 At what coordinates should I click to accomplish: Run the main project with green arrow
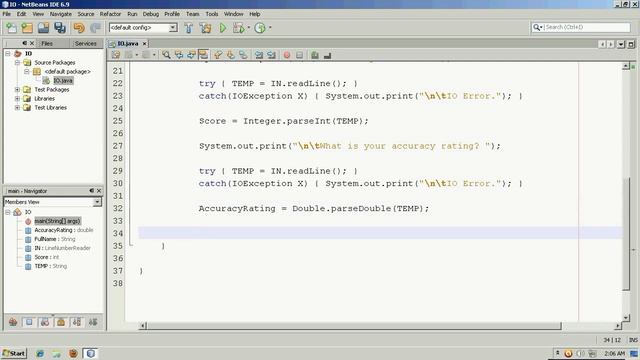[223, 28]
